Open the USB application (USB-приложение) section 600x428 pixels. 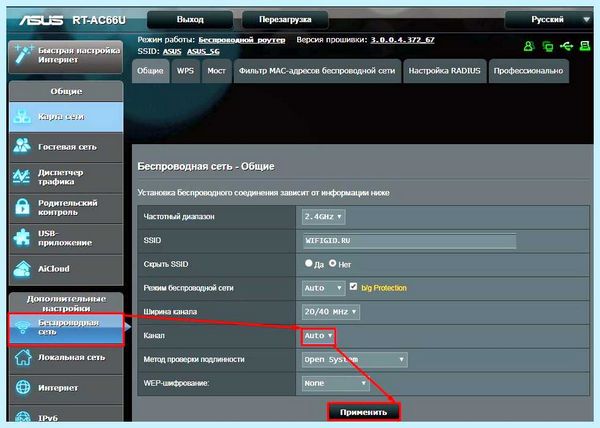coord(66,238)
